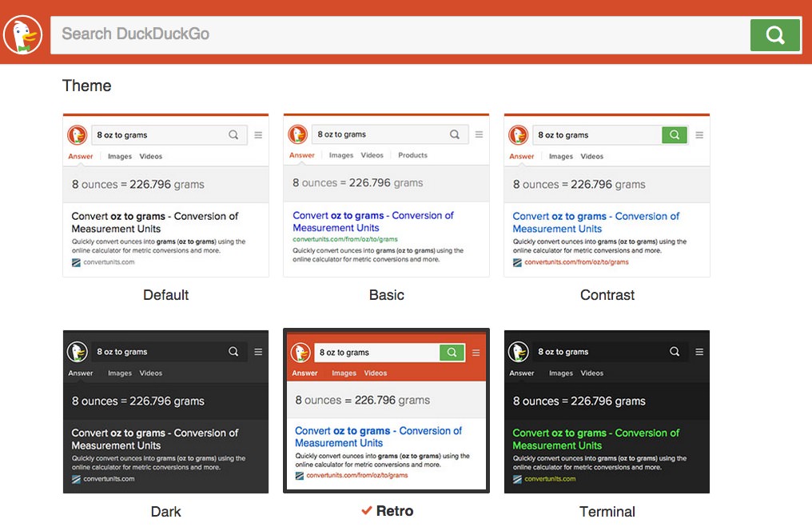This screenshot has height=527, width=812.
Task: Select the Contrast theme thumbnail
Action: coord(607,195)
